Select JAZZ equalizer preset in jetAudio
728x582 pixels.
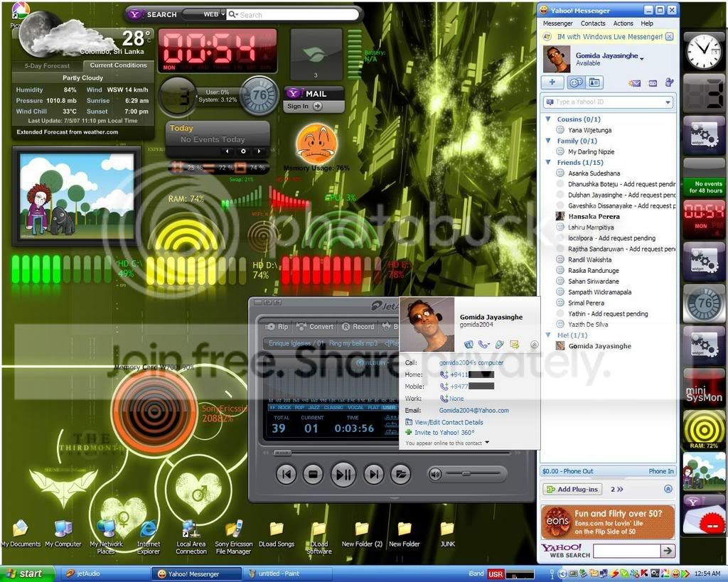314,407
